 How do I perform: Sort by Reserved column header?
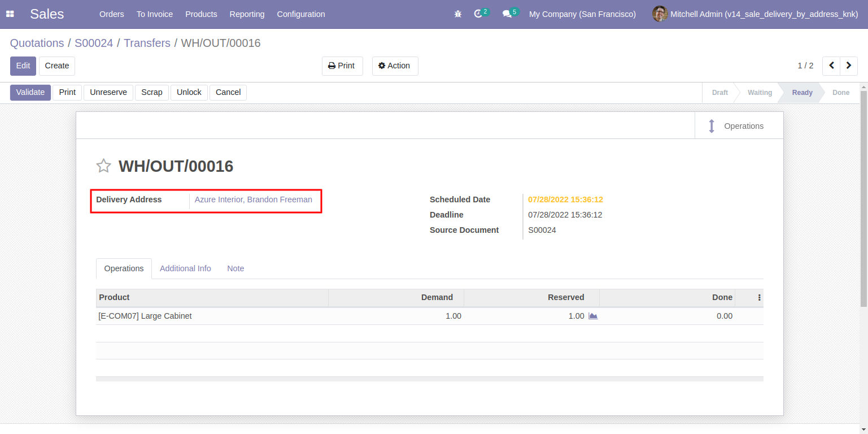tap(532, 297)
